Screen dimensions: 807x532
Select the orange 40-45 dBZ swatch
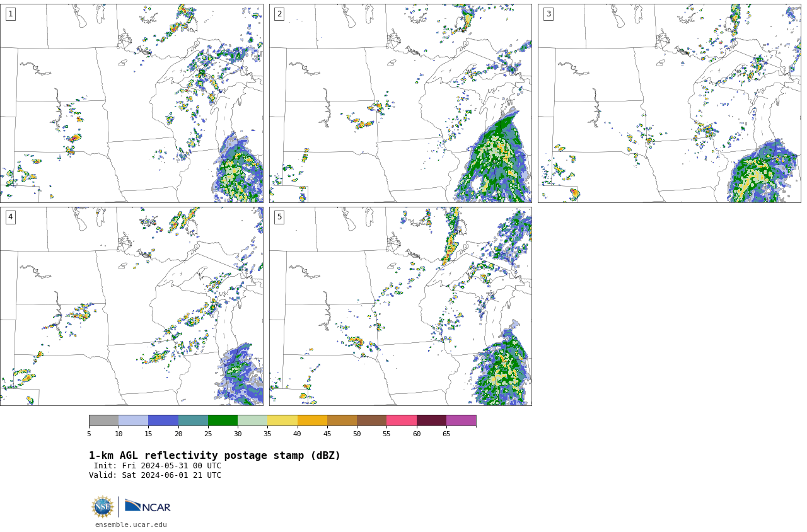pos(312,420)
